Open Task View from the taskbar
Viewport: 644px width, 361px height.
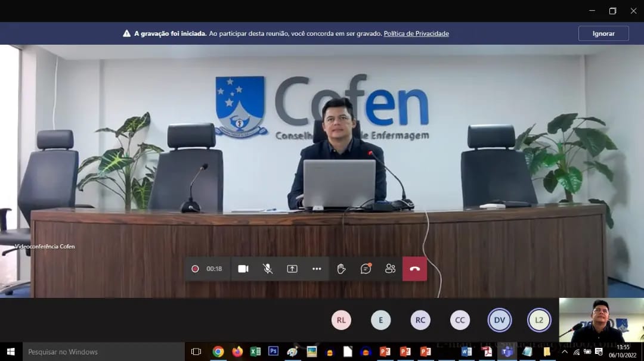[196, 351]
